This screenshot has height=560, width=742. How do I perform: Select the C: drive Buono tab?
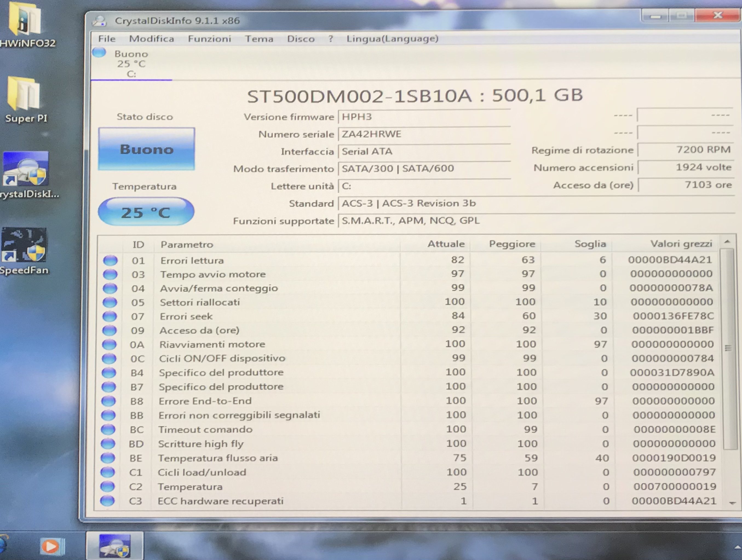(131, 63)
